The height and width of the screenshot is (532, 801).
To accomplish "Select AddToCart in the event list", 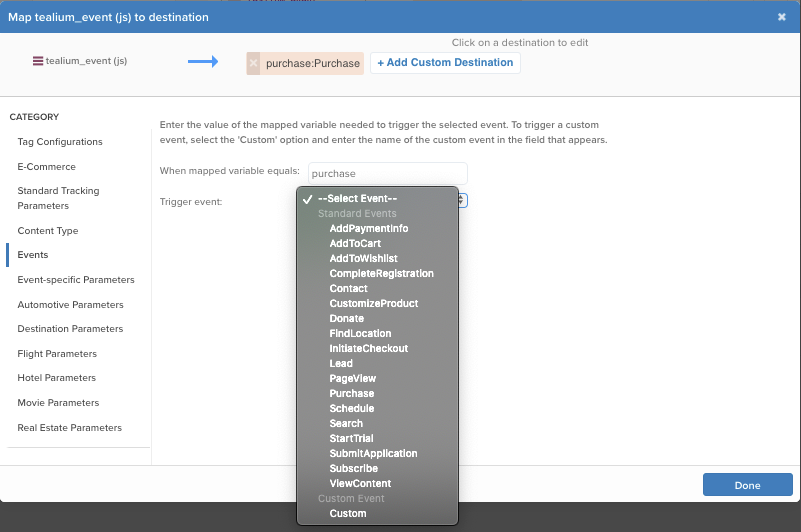I will pos(355,243).
